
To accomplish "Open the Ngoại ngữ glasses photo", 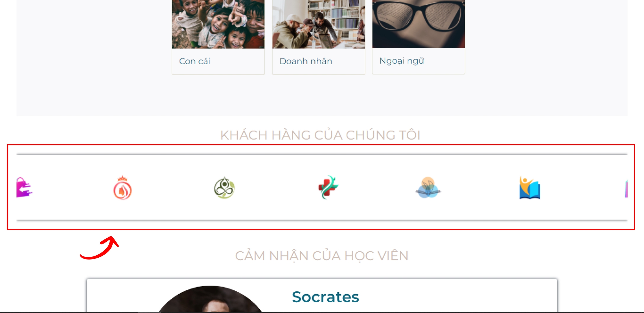I will pyautogui.click(x=418, y=24).
